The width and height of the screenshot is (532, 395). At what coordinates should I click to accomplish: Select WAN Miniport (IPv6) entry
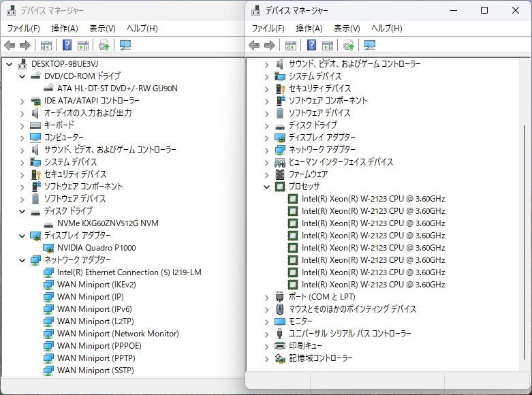[x=94, y=309]
